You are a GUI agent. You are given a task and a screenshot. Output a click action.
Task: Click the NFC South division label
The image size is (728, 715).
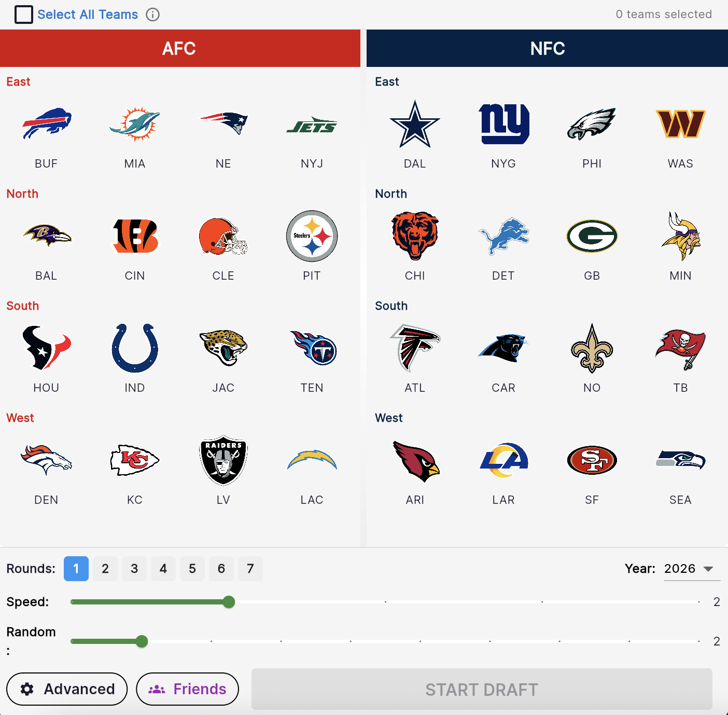tap(391, 306)
